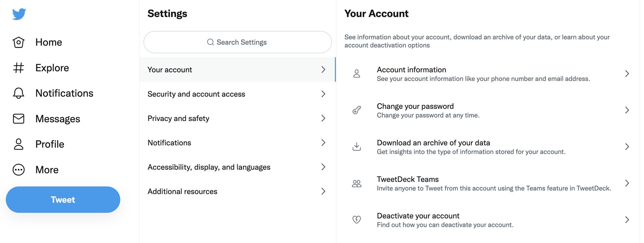Open Home via the house icon

tap(18, 42)
